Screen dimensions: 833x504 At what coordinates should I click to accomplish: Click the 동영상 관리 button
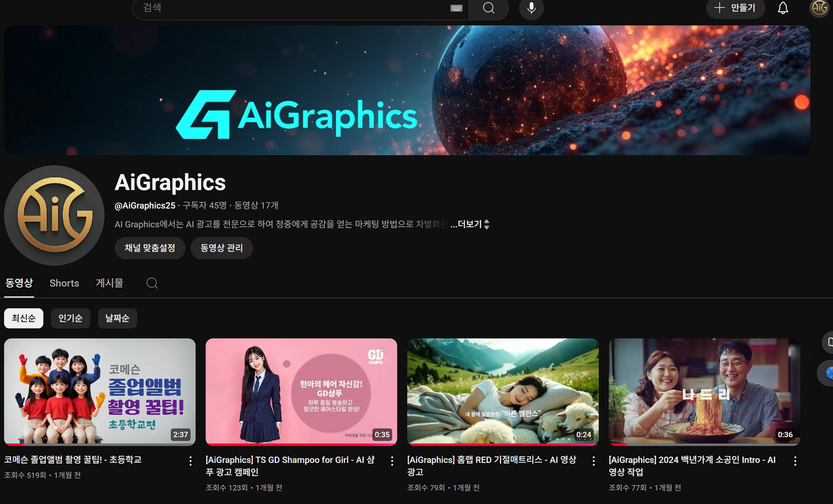(x=221, y=248)
